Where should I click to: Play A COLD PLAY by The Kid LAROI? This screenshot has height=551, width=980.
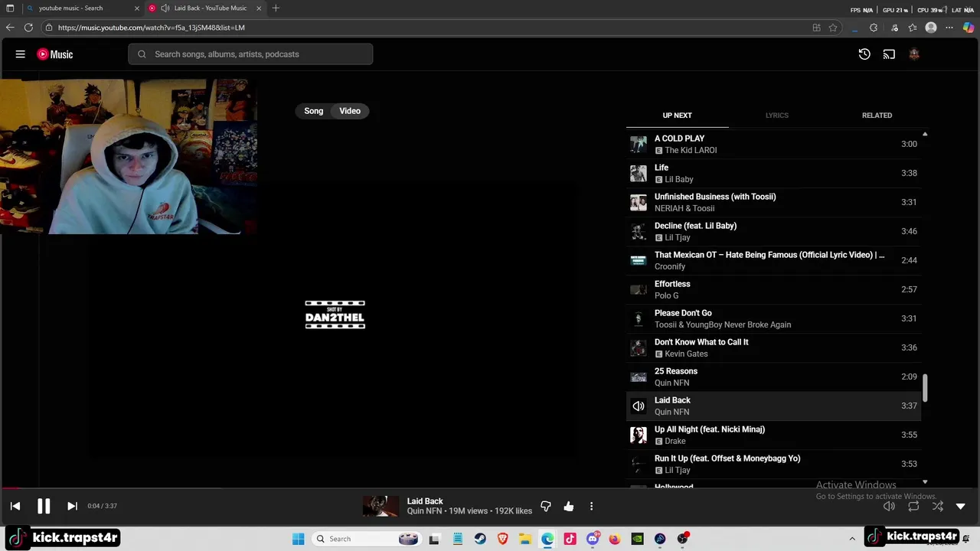[773, 144]
